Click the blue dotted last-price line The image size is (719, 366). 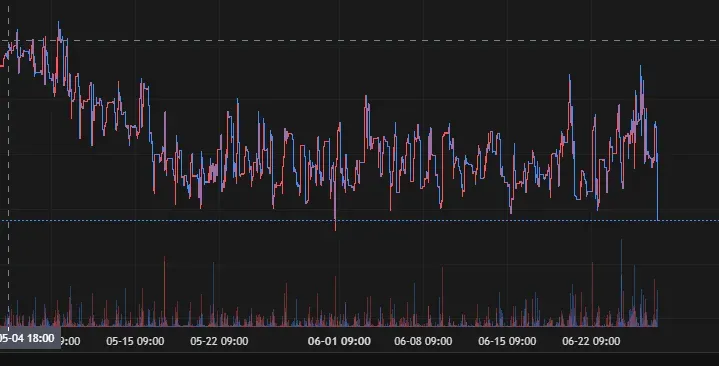[x=360, y=221]
